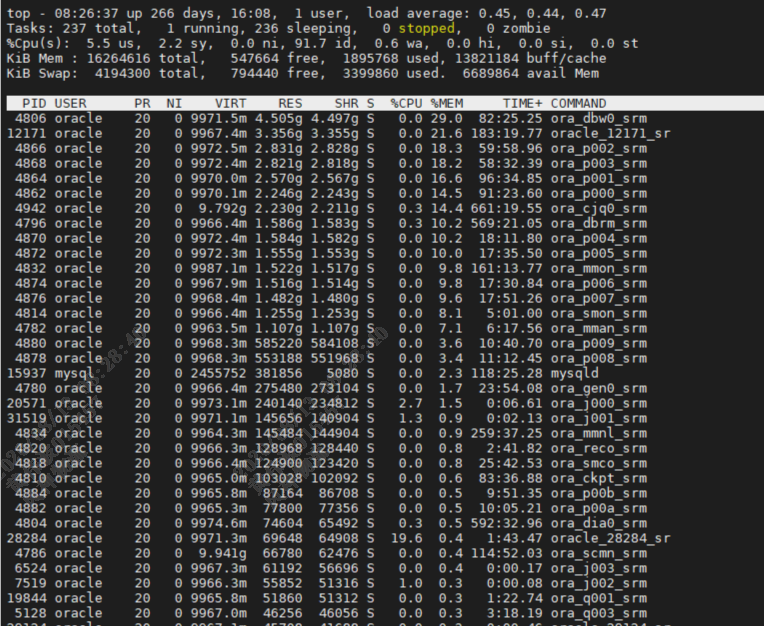The image size is (764, 626).
Task: Select the ora_gen0_srm command
Action: [x=599, y=389]
